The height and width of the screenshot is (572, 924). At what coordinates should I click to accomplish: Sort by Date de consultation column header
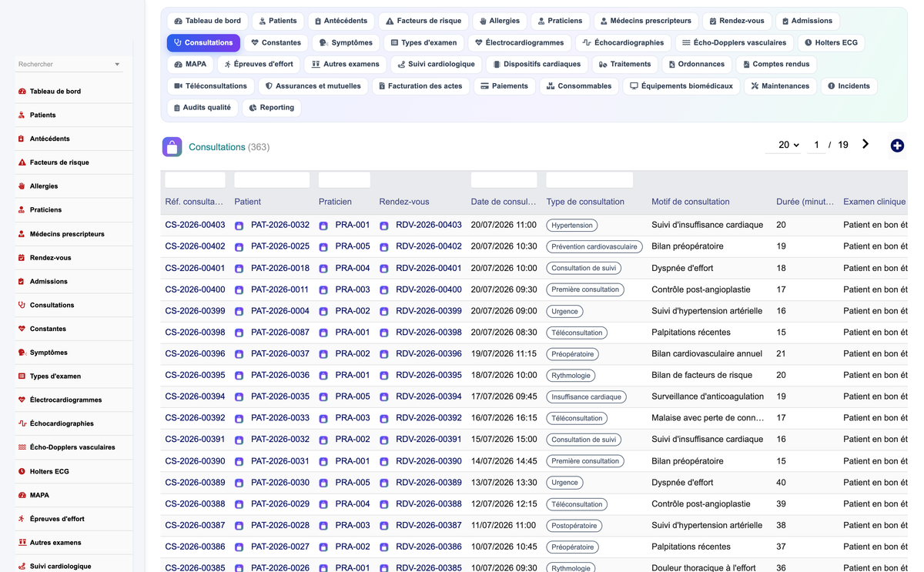tap(504, 202)
